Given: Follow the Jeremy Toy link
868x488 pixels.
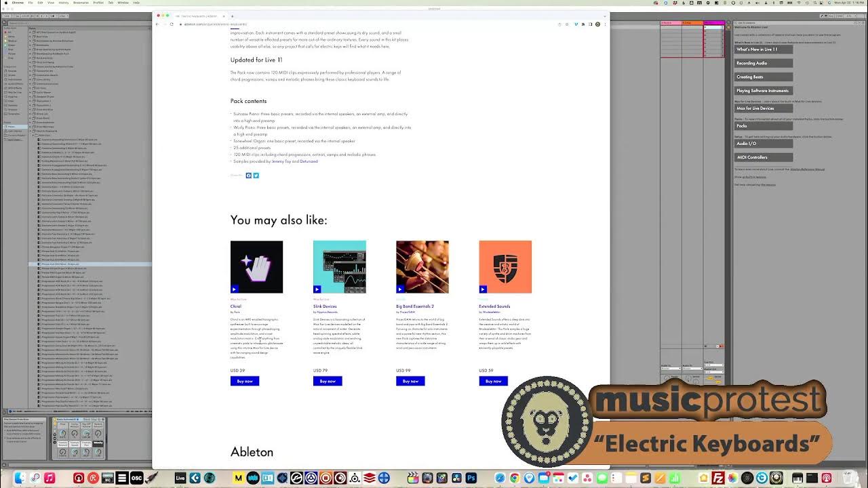Looking at the screenshot, I should coord(281,161).
